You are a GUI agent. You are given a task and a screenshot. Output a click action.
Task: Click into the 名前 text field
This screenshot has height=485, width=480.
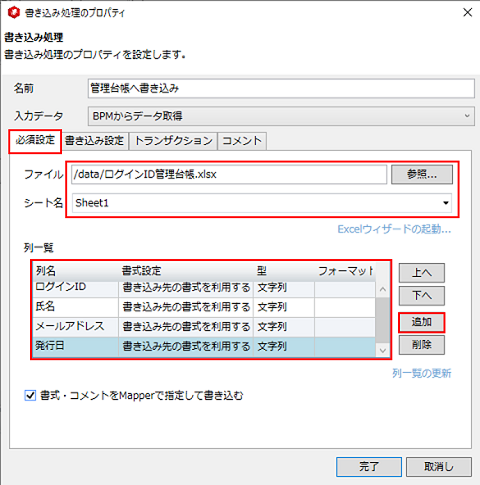tap(281, 88)
